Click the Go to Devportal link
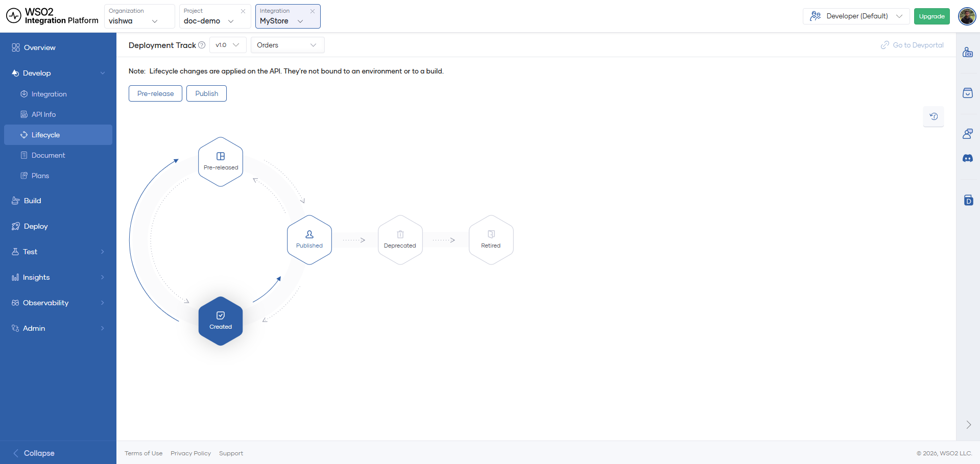The image size is (980, 464). (x=912, y=45)
